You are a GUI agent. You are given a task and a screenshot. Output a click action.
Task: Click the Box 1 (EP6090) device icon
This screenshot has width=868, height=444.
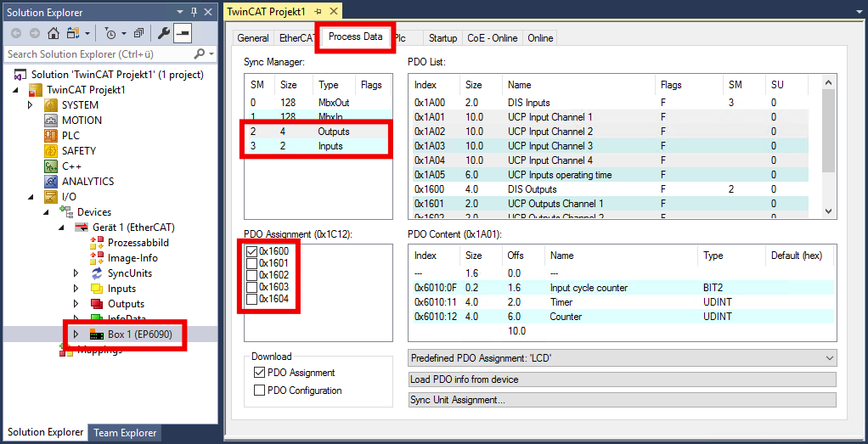click(x=97, y=335)
